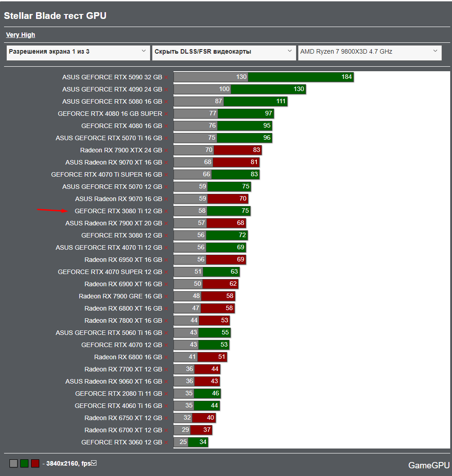Remove ASUS GEFORCE RTX 5090 32 GB with its red X
Screen dimensions: 452x476
coord(166,78)
